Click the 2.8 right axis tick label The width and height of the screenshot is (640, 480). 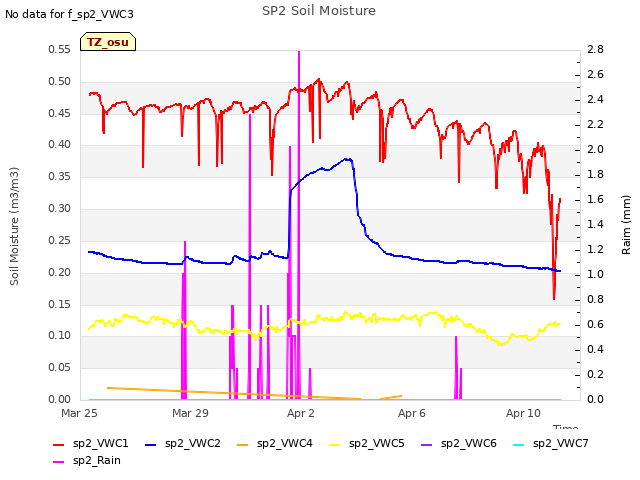pyautogui.click(x=596, y=49)
